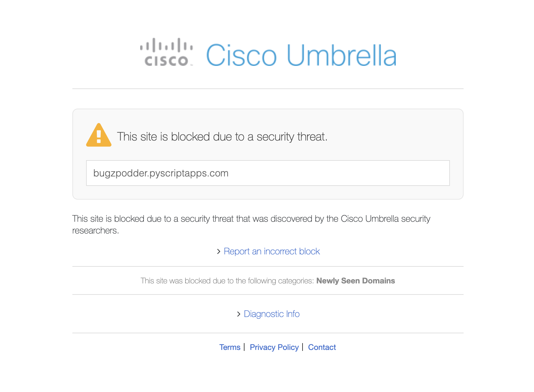Screen dimensions: 534x392
Task: Open the Terms link
Action: (x=230, y=347)
